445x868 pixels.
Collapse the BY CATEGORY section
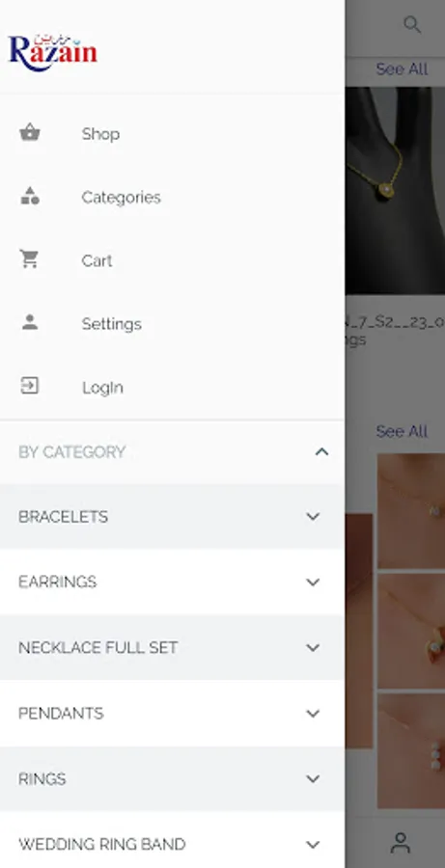pyautogui.click(x=321, y=452)
